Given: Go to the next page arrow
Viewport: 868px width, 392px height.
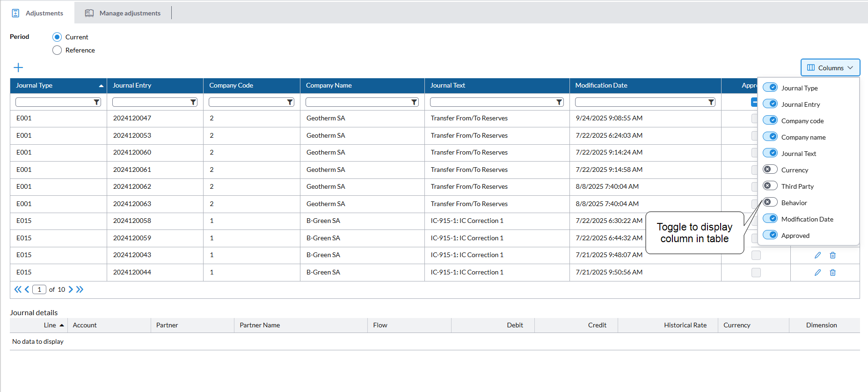Looking at the screenshot, I should 71,289.
